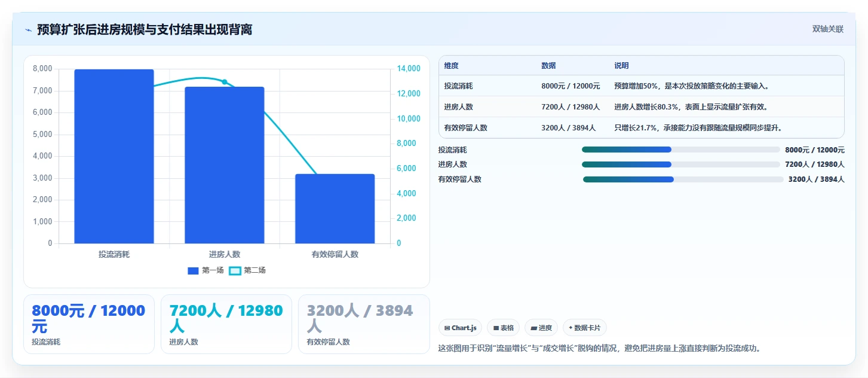Click the 8,000 left axis label

pyautogui.click(x=42, y=69)
